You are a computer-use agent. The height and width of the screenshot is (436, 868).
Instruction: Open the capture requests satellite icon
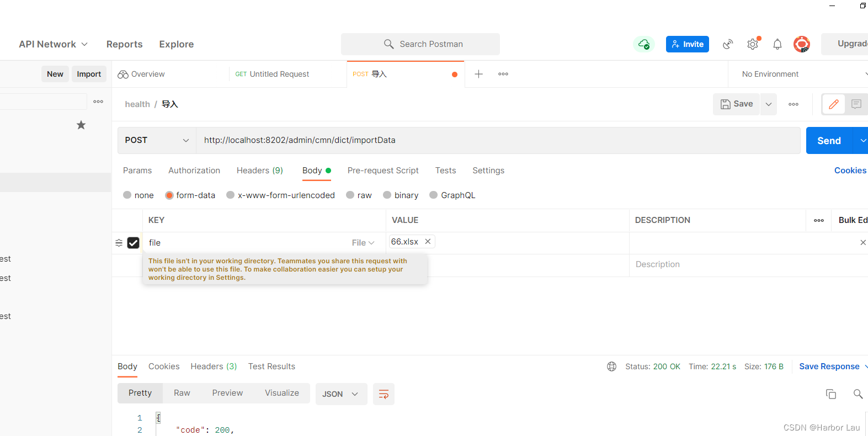click(728, 44)
